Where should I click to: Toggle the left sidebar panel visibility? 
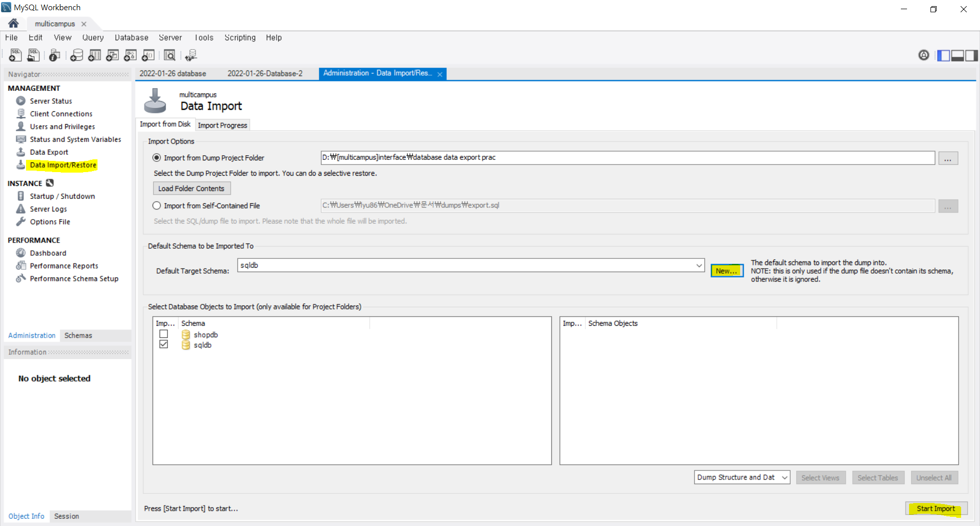944,55
